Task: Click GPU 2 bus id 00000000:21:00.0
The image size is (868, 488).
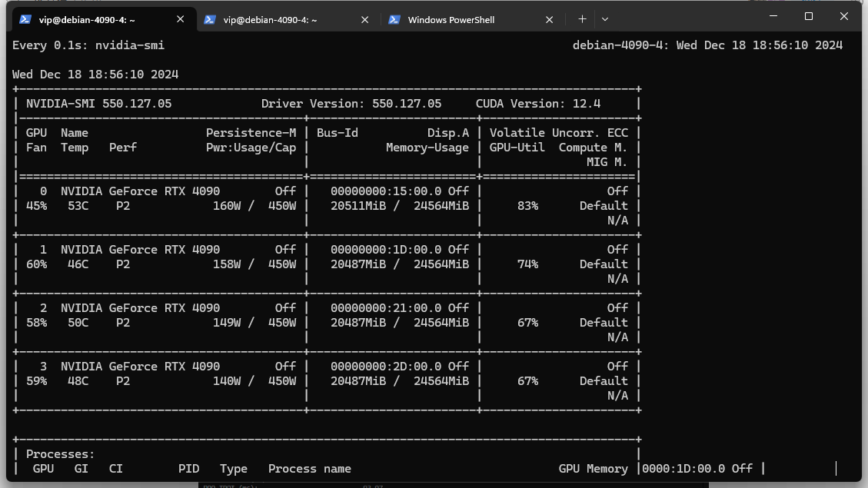Action: (x=386, y=308)
